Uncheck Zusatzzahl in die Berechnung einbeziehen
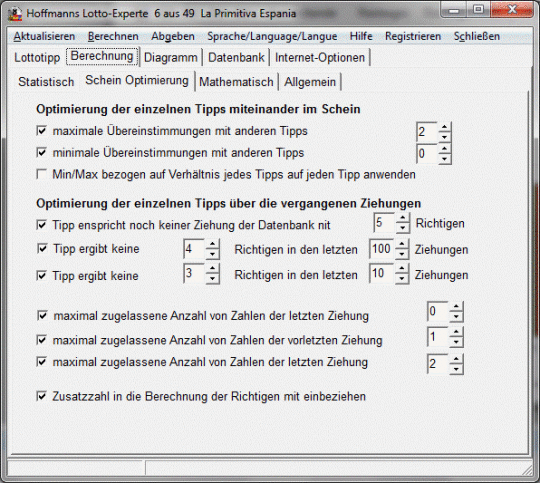The width and height of the screenshot is (540, 483). pos(42,396)
